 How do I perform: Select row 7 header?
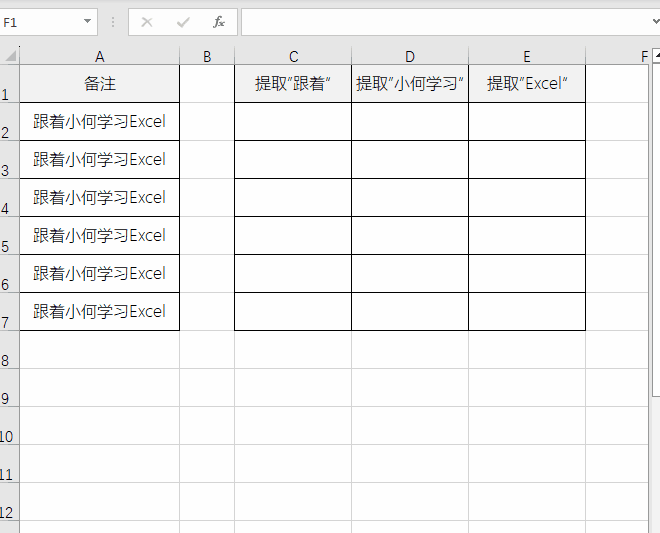(x=9, y=312)
